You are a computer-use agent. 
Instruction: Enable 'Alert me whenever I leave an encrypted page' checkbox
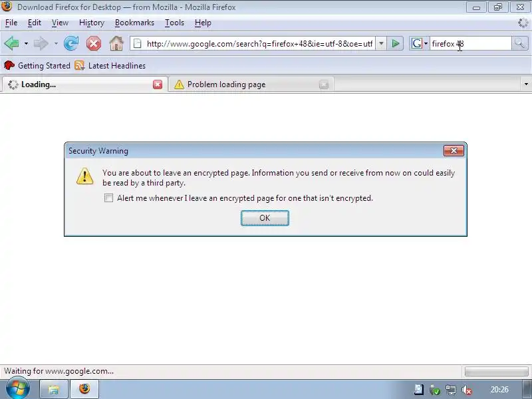click(x=108, y=198)
